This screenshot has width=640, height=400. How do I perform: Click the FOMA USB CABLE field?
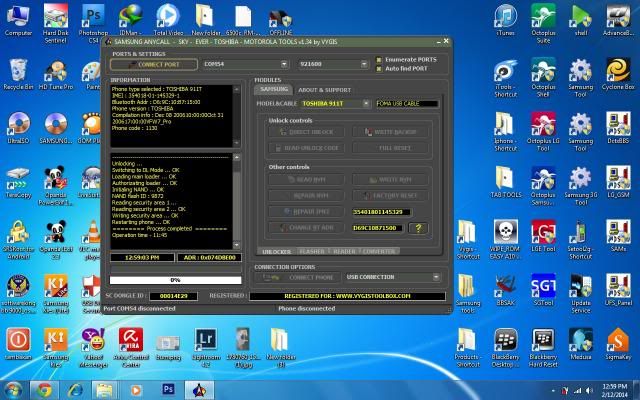tap(407, 104)
